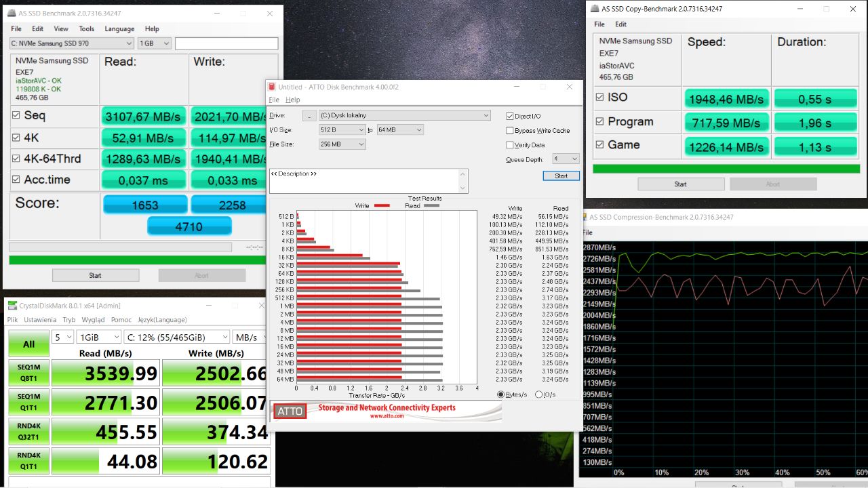Open the Tools menu in AS SSD Benchmark
This screenshot has height=488, width=868.
[87, 29]
